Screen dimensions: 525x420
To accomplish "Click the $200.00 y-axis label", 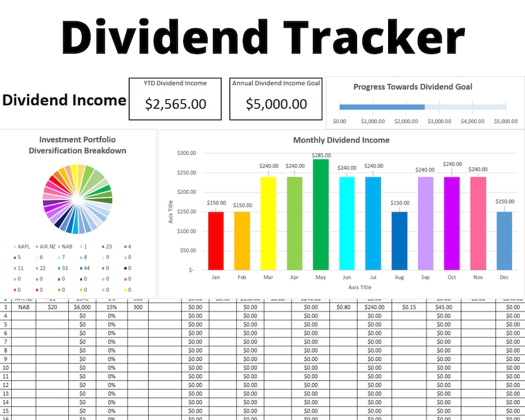I will click(x=186, y=192).
